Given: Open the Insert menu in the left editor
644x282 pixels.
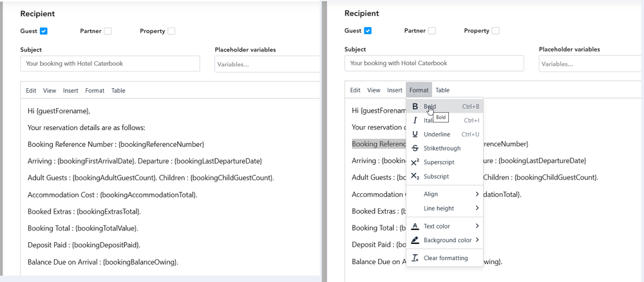Looking at the screenshot, I should click(x=70, y=91).
